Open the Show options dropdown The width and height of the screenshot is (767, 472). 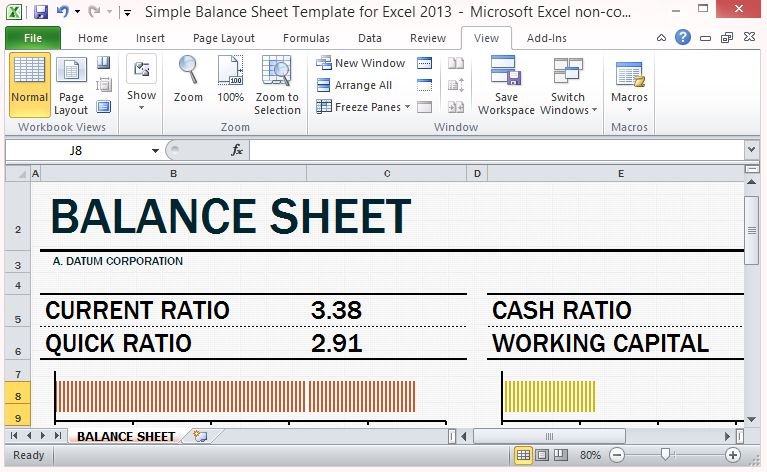coord(141,85)
